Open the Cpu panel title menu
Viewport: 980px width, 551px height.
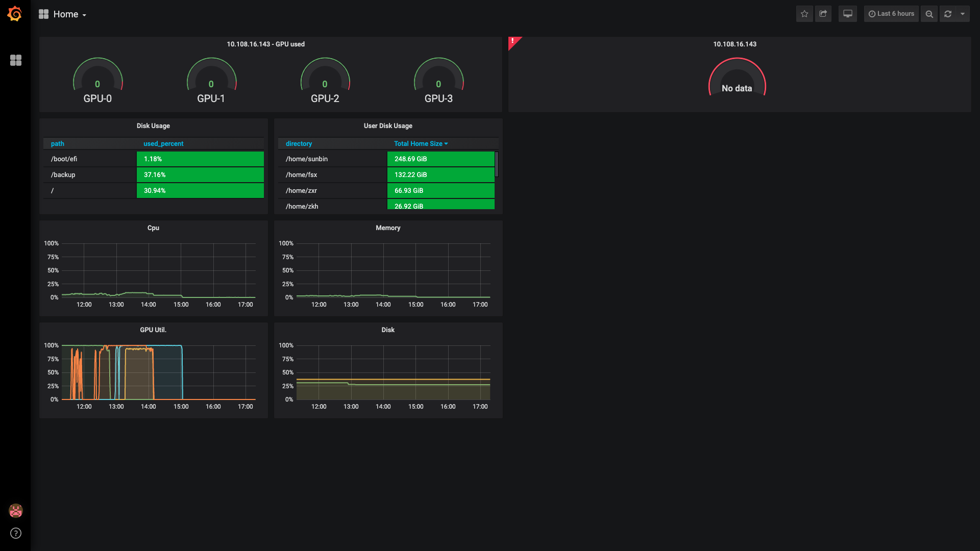point(153,228)
